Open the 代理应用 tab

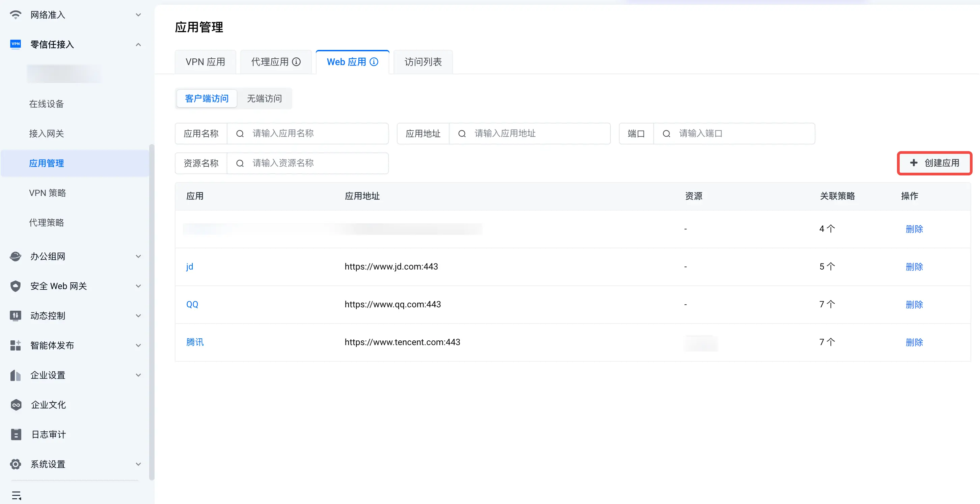(x=276, y=62)
